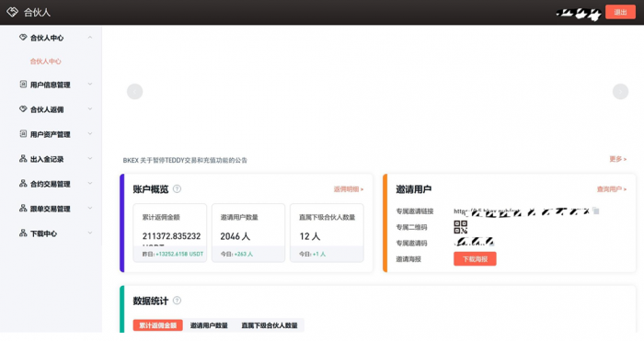
Task: Click the 专属邀请链接 label
Action: click(414, 210)
